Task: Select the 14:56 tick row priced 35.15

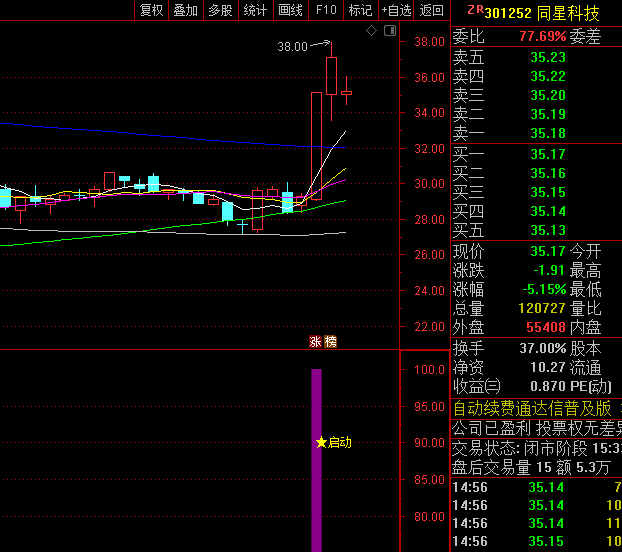Action: coord(537,541)
